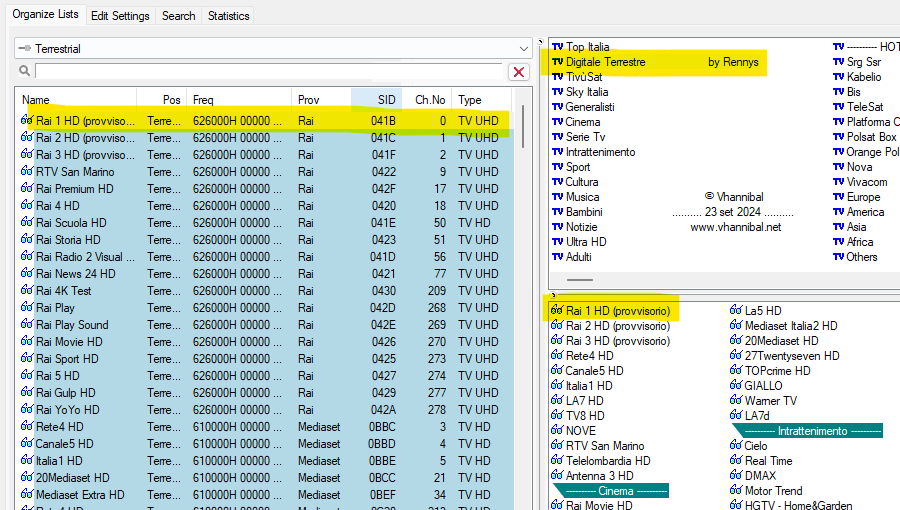Click the TV icon of Srg Ssr bouquet
The width and height of the screenshot is (900, 510).
click(x=839, y=62)
